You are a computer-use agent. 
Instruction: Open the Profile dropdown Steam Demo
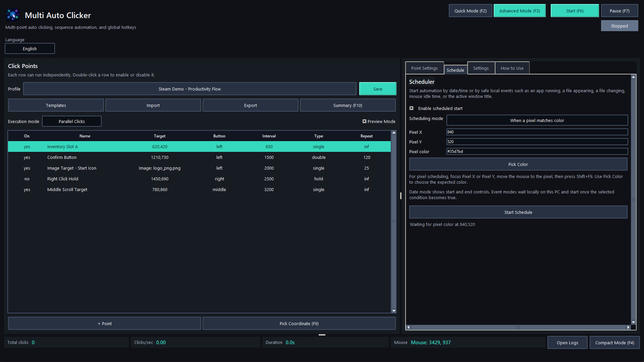point(190,89)
